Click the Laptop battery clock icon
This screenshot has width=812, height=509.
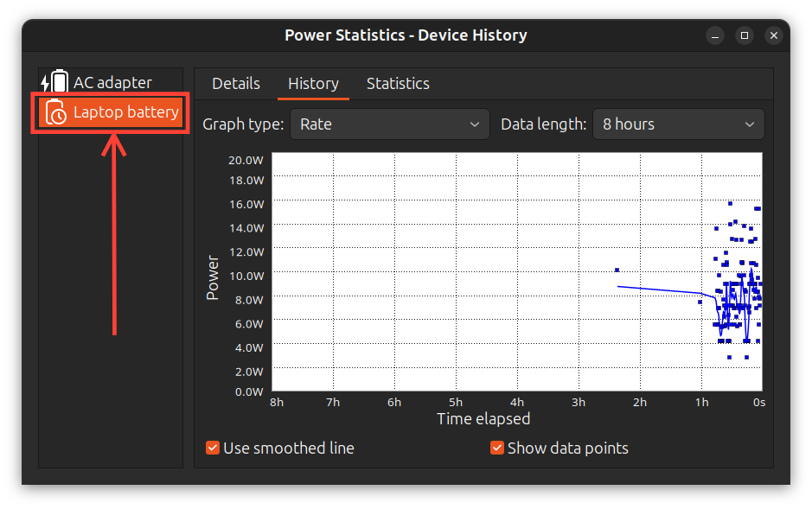pos(56,113)
